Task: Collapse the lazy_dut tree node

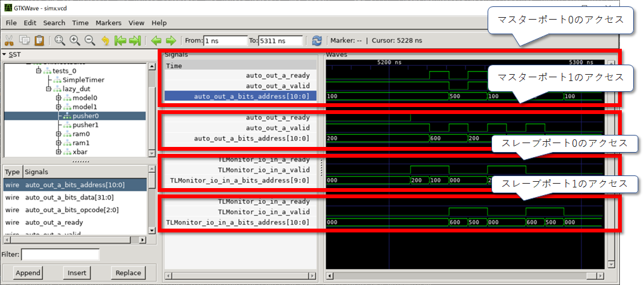Action: [x=49, y=89]
